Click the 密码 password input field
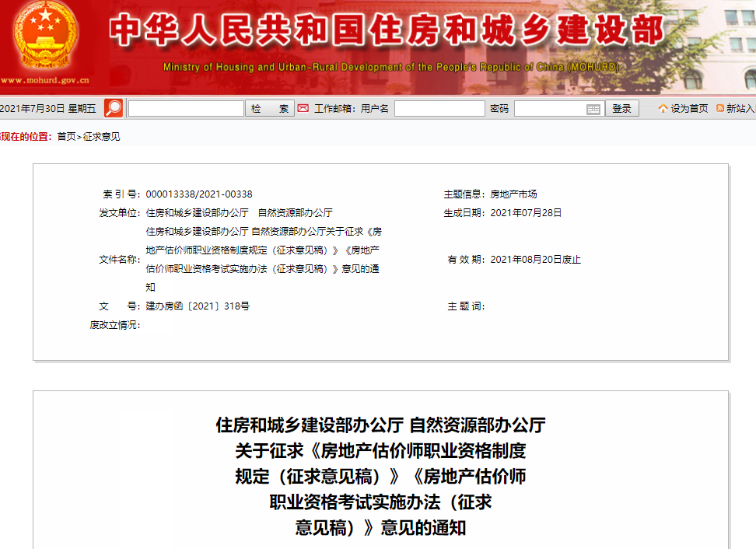The width and height of the screenshot is (756, 549). pos(552,108)
